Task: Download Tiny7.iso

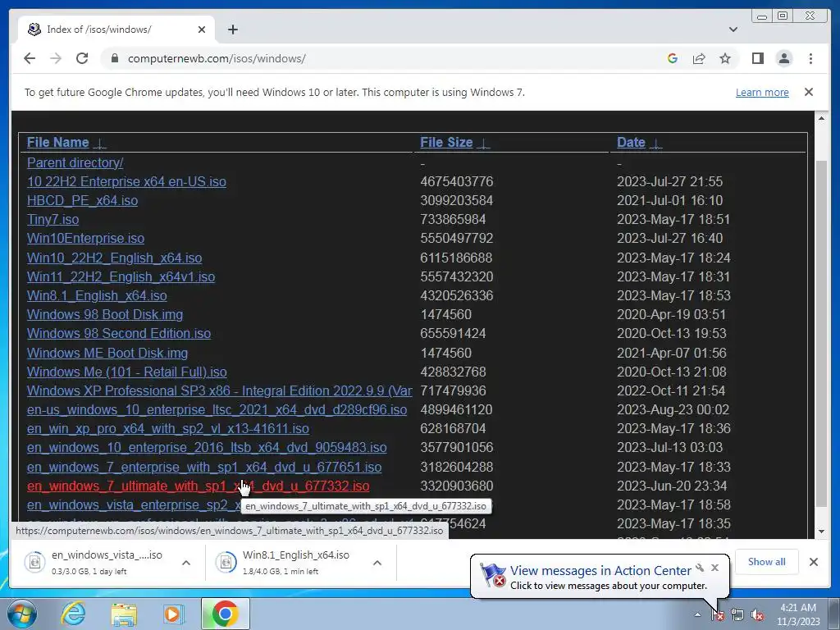Action: 52,219
